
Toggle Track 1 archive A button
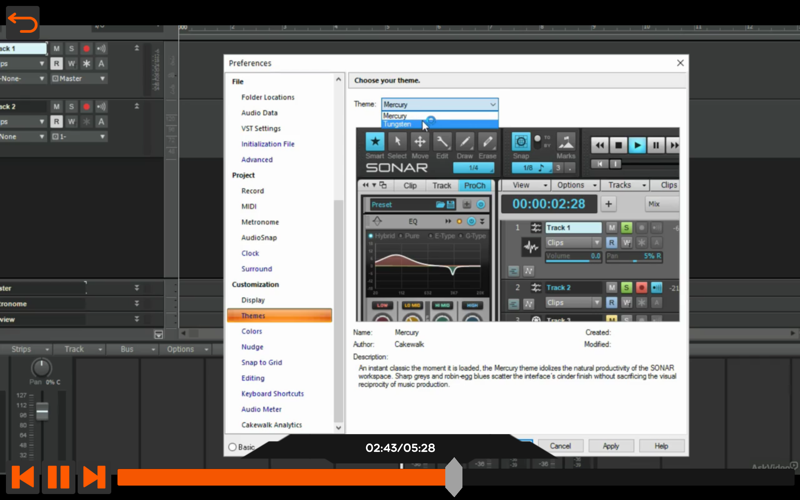coord(101,64)
